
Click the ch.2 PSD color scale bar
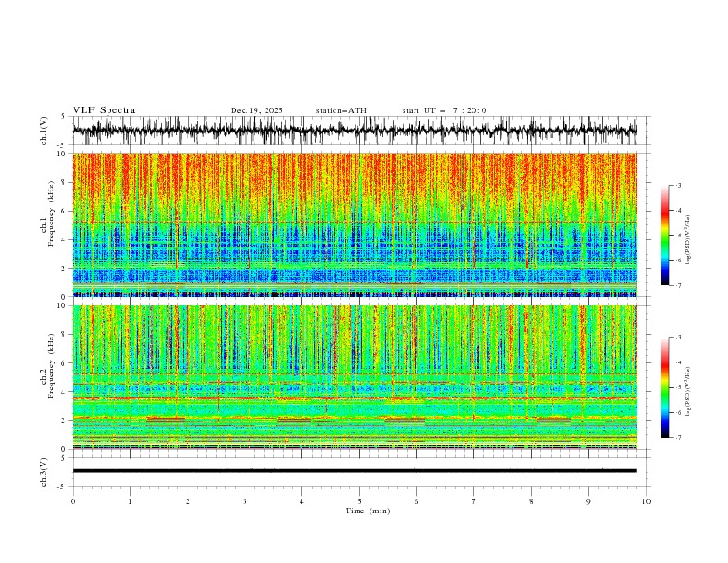pos(665,387)
